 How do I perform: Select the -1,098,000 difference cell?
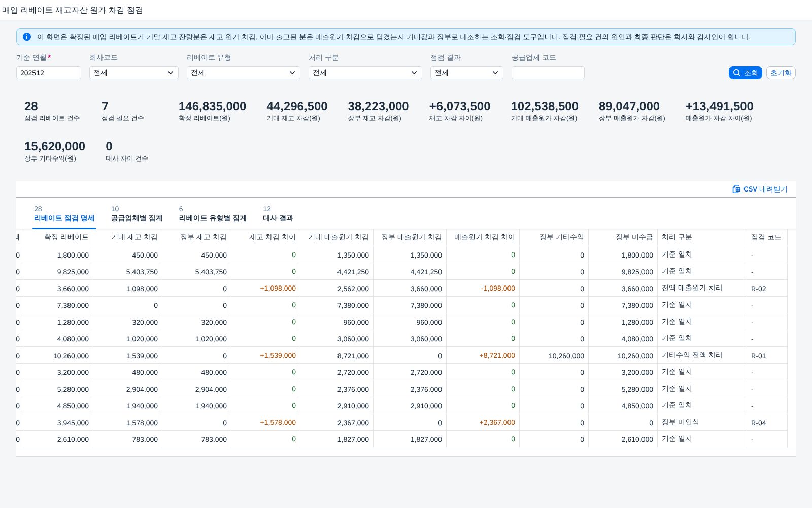coord(483,288)
